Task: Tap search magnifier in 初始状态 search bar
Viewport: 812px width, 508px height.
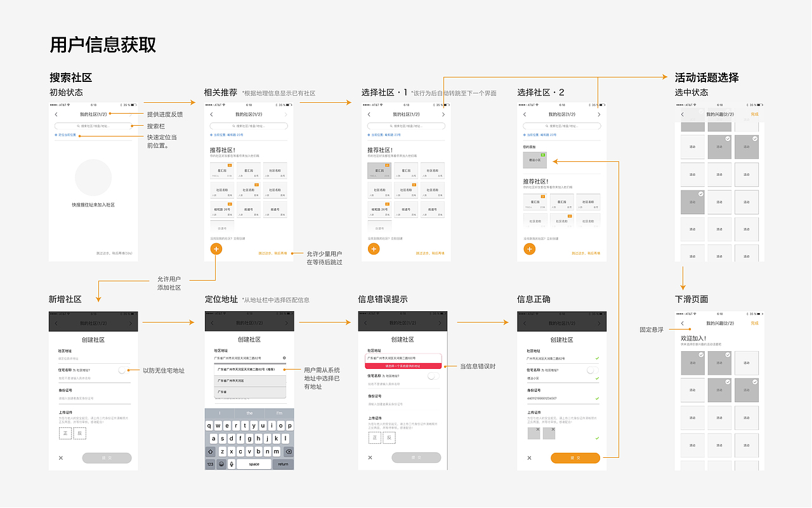Action: (x=78, y=126)
